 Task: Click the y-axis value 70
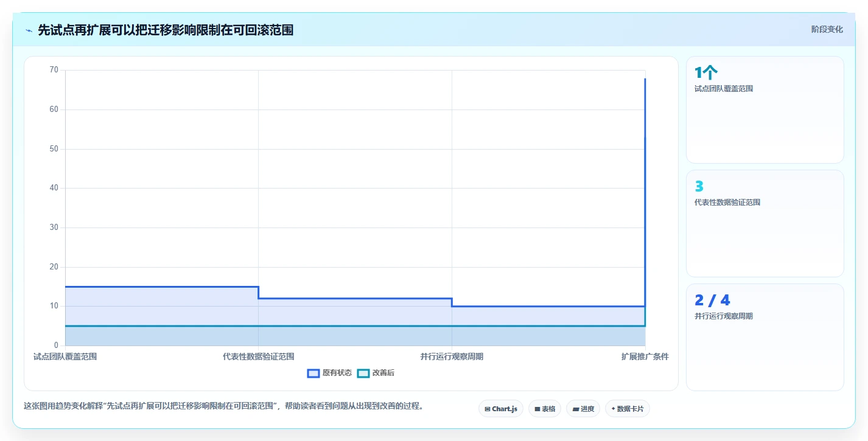point(54,70)
